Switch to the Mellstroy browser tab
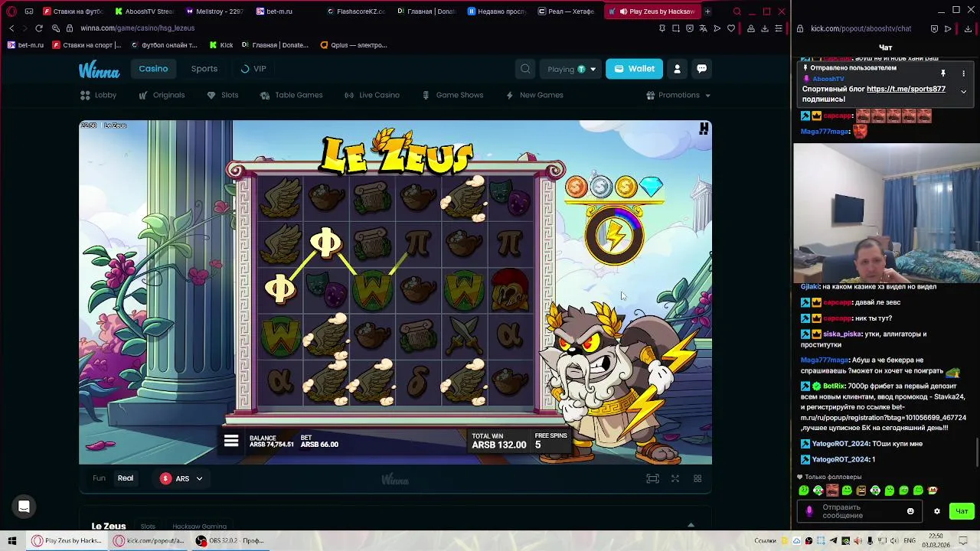 tap(214, 11)
